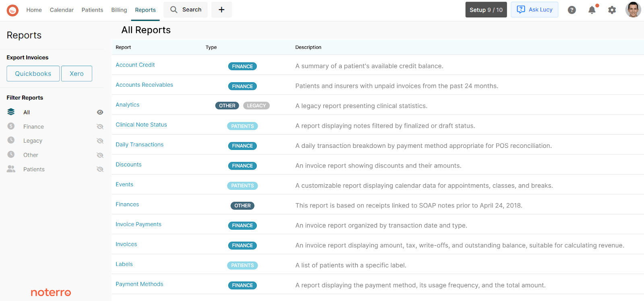Click the magnifier icon in Search
Screen dimensions: 644x301
pyautogui.click(x=174, y=10)
